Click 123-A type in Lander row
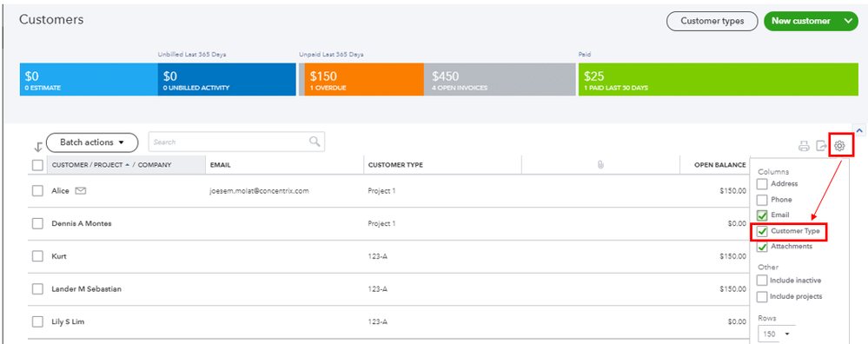This screenshot has width=868, height=344. tap(378, 289)
